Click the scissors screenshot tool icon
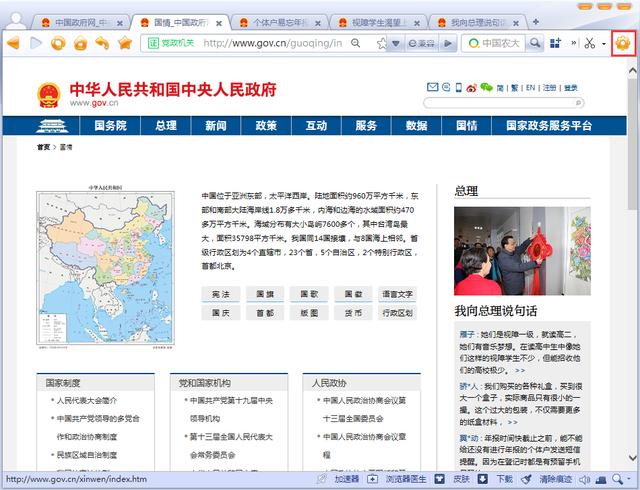The height and width of the screenshot is (490, 640). click(589, 43)
